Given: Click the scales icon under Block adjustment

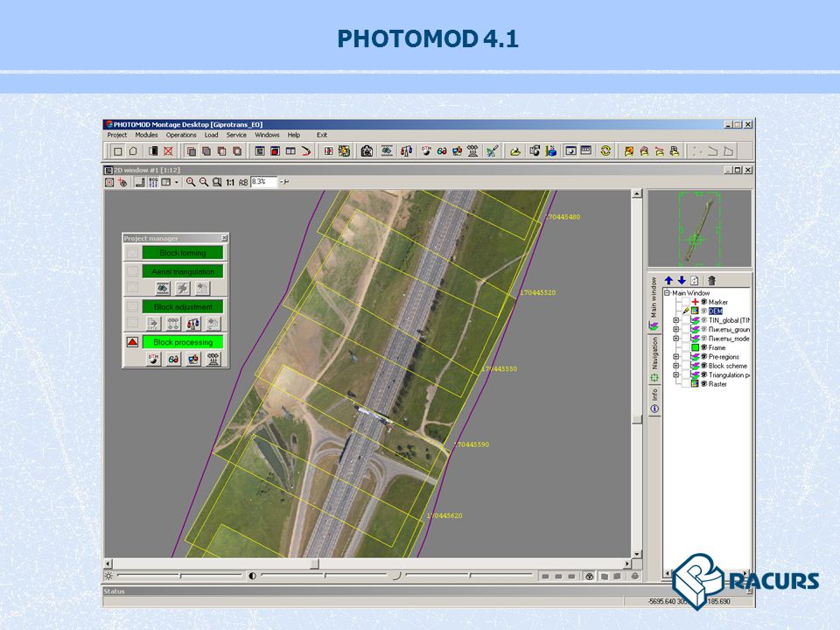Looking at the screenshot, I should 192,324.
